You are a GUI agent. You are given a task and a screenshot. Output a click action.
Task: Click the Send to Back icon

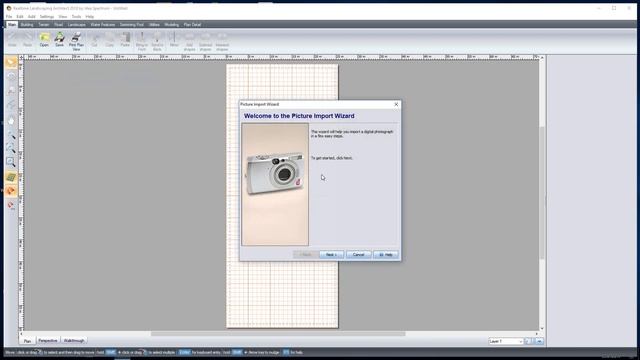click(157, 42)
